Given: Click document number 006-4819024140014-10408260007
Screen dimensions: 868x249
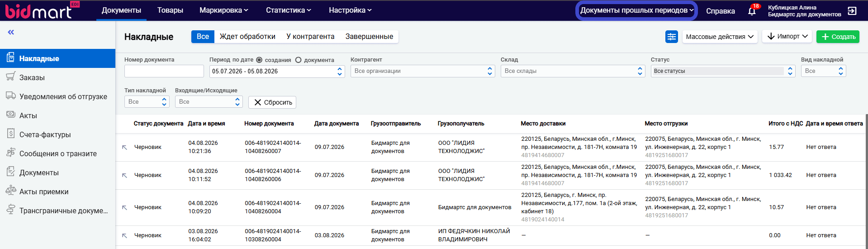Looking at the screenshot, I should point(273,147).
